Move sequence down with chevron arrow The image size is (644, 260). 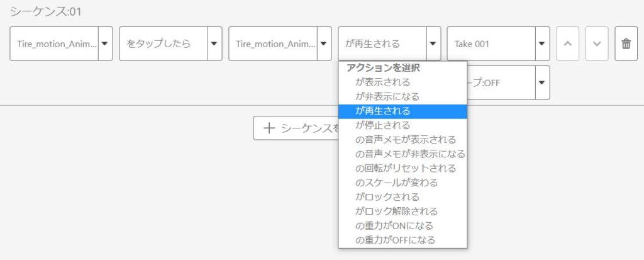597,43
